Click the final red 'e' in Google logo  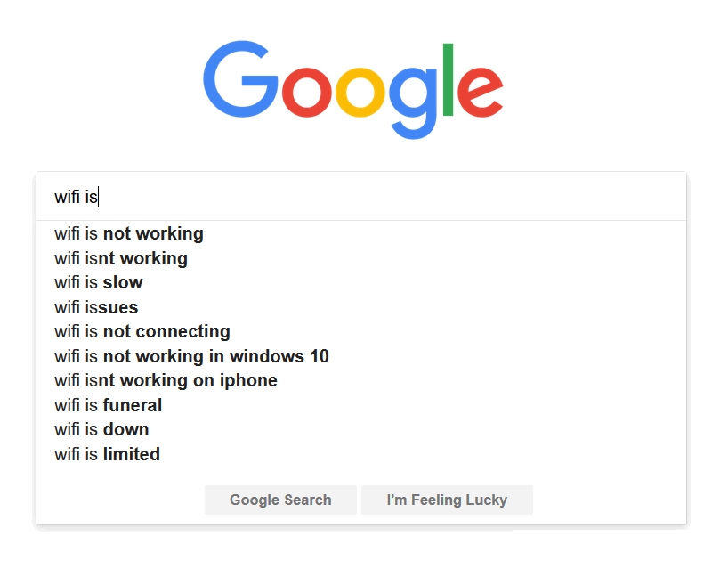tap(480, 92)
